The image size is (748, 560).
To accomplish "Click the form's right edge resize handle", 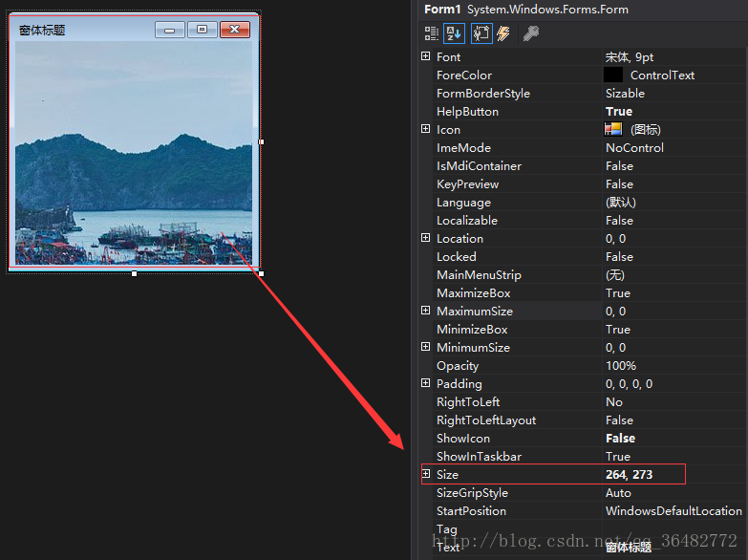I will point(261,141).
